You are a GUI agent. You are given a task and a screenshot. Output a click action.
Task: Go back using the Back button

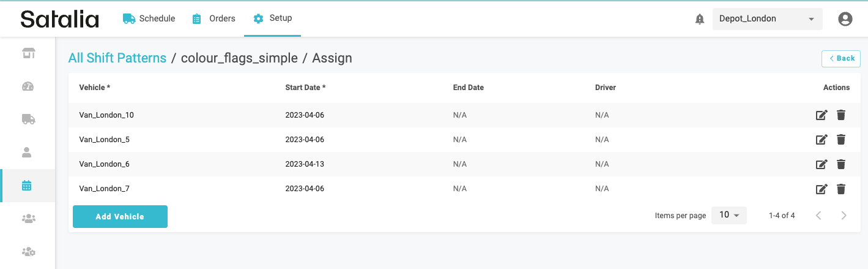(841, 58)
